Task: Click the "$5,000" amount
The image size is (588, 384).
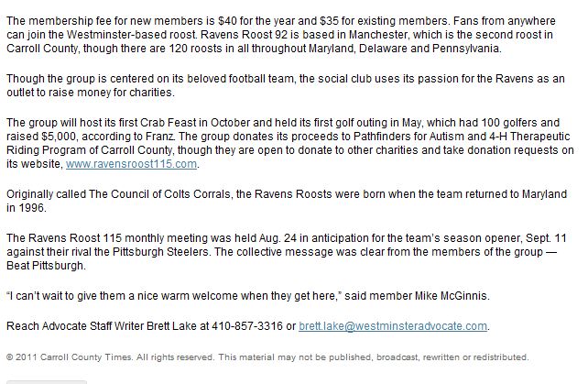Action: (x=60, y=136)
